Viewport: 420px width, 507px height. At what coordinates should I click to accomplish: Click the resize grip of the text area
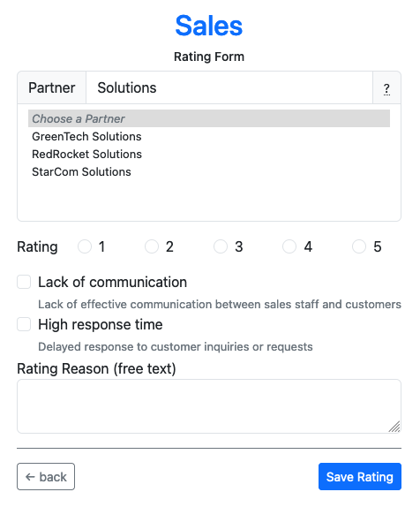tap(394, 427)
